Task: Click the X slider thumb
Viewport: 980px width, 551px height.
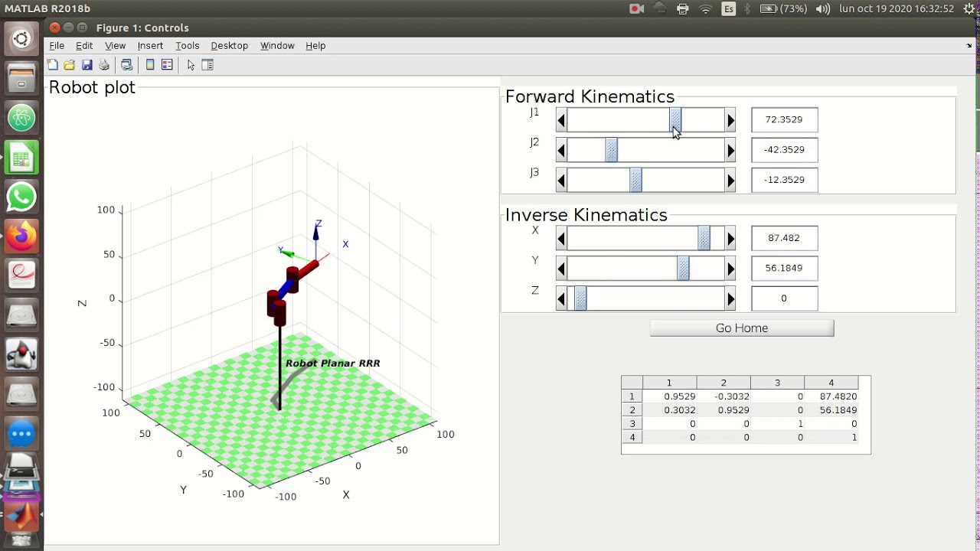Action: (x=704, y=239)
